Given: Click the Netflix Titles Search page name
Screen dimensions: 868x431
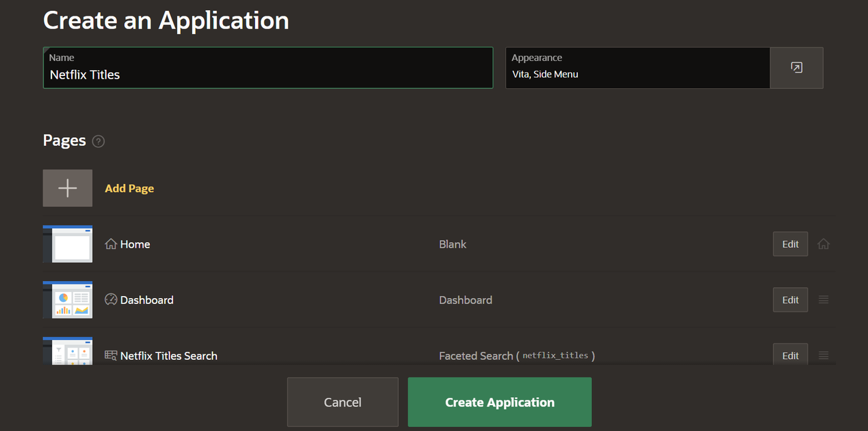Looking at the screenshot, I should (169, 356).
